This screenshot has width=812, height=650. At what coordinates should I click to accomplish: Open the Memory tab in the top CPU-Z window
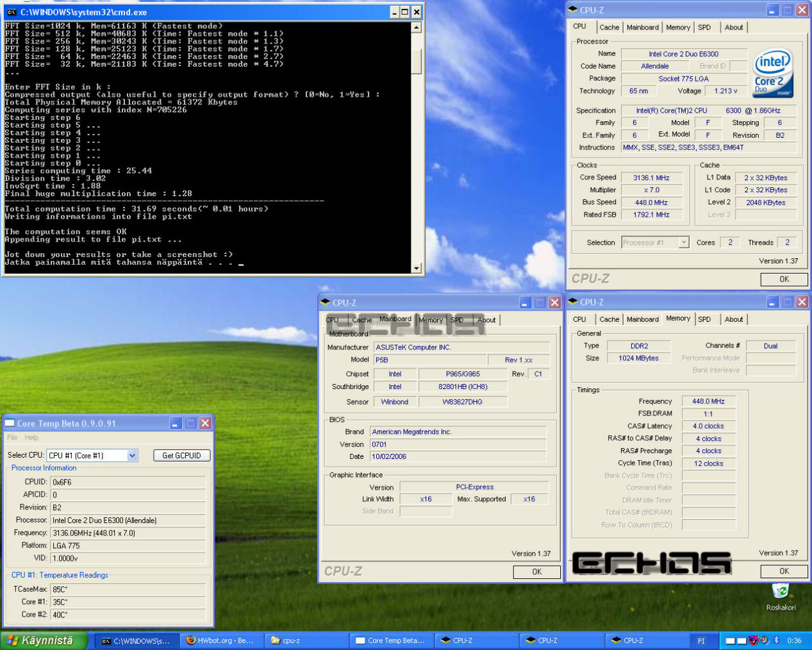pos(677,28)
